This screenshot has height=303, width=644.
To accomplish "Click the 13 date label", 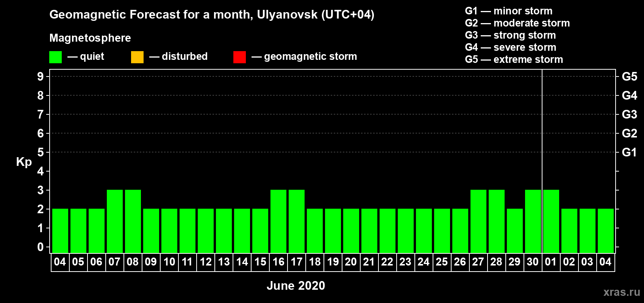I will (224, 262).
